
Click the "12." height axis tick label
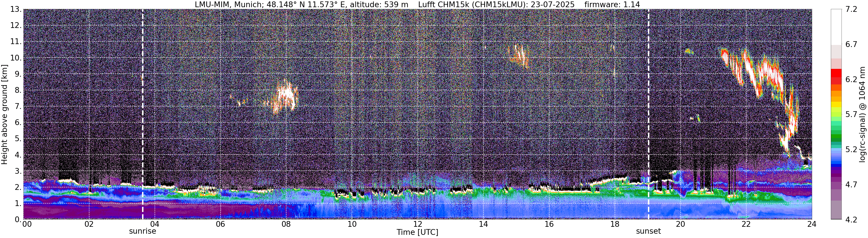(x=16, y=26)
